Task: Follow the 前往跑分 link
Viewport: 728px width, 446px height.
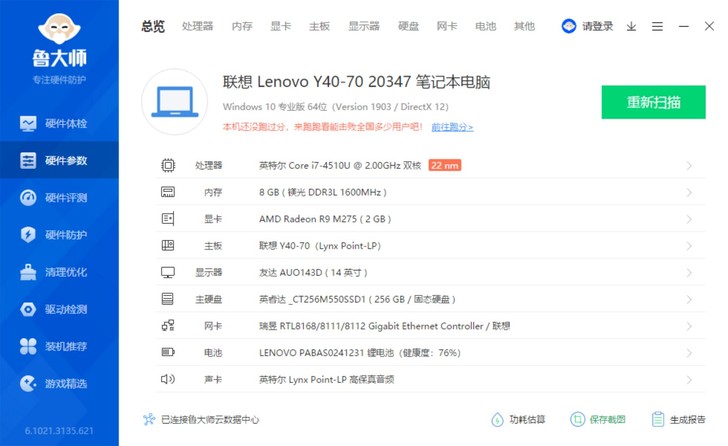Action: tap(452, 127)
